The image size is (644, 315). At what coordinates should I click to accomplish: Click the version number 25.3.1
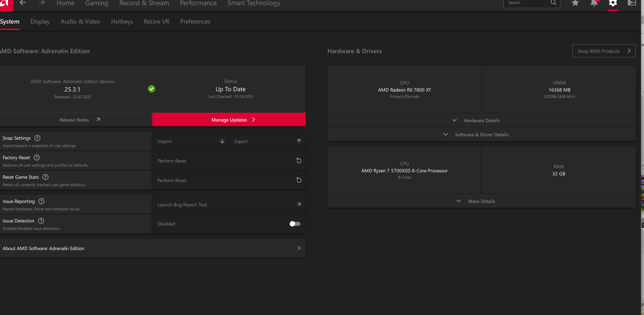72,90
